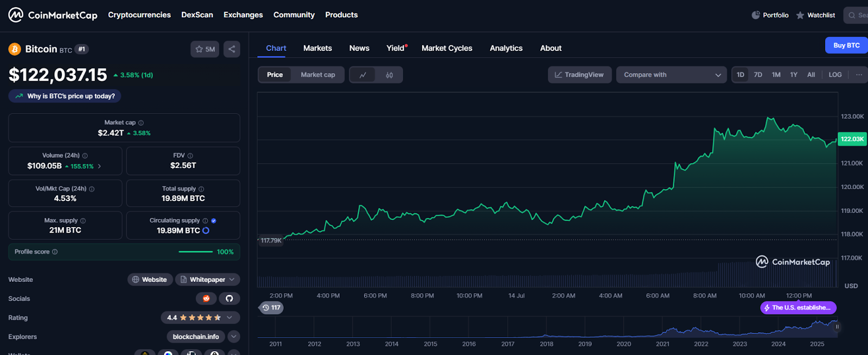
Task: Click the FDV info icon
Action: [190, 156]
